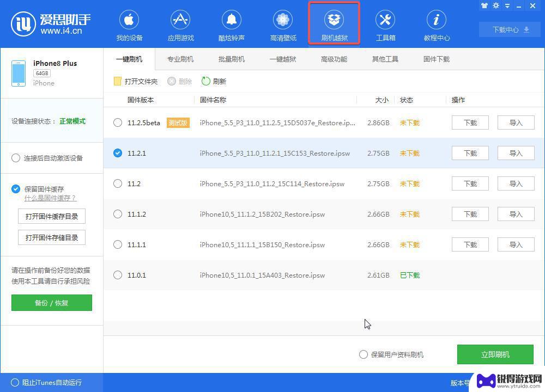Click 导入 for firmware 11.1.1
The height and width of the screenshot is (392, 545).
pyautogui.click(x=516, y=244)
